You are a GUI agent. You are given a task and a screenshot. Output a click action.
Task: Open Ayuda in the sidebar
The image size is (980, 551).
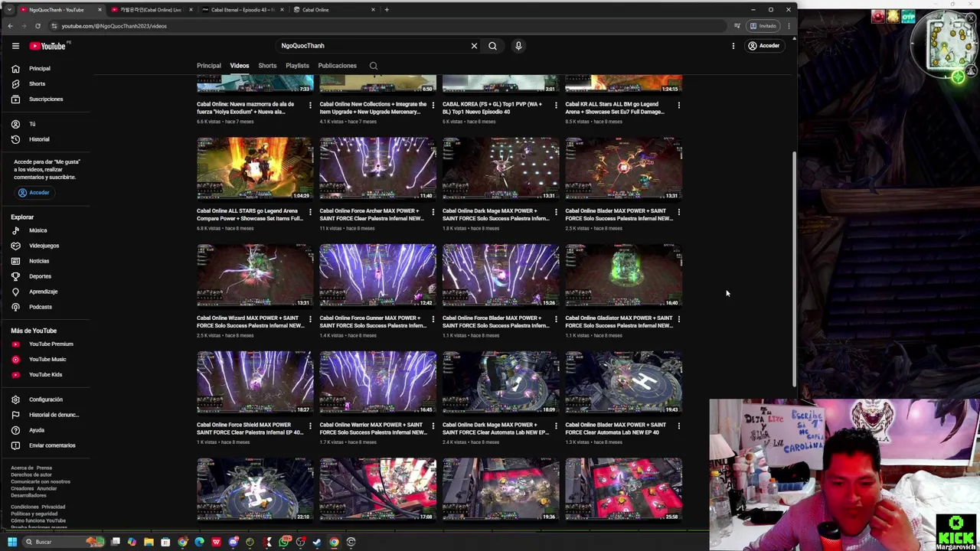coord(37,430)
